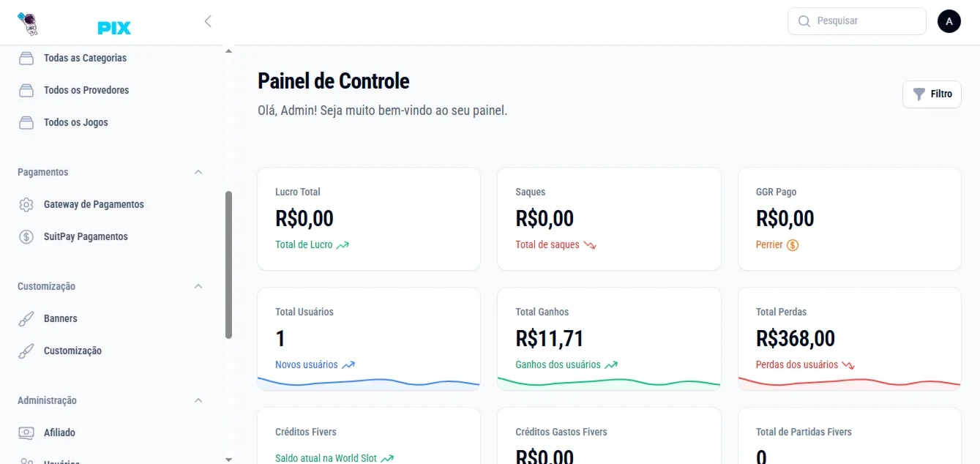Click the Banners brush icon
This screenshot has width=980, height=464.
tap(26, 318)
